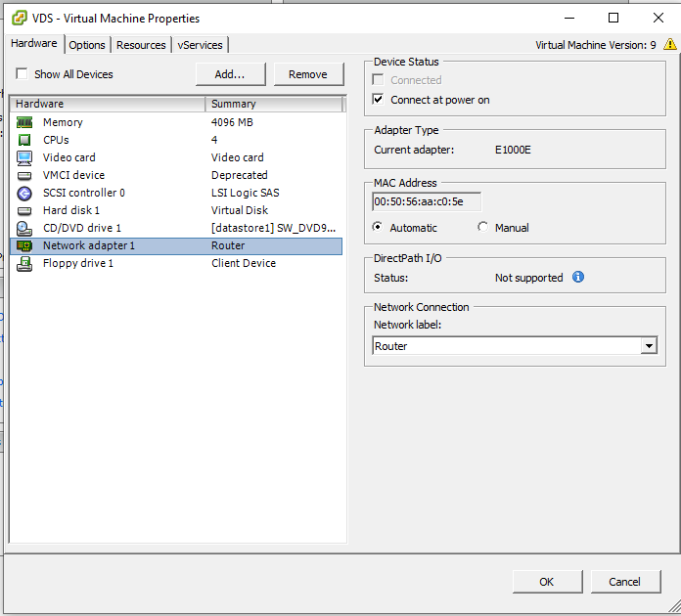Switch to the Hardware tab
This screenshot has width=681, height=616.
[34, 43]
